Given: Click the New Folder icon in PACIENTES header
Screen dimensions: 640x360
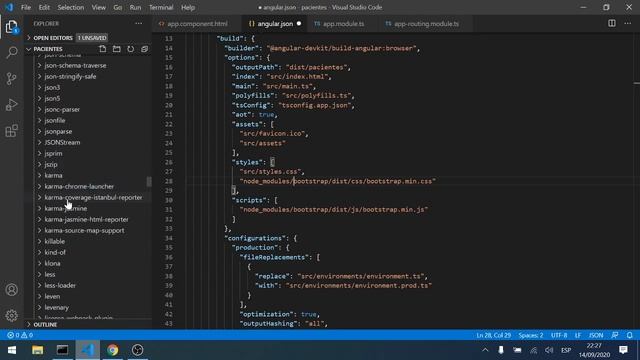Looking at the screenshot, I should [117, 49].
